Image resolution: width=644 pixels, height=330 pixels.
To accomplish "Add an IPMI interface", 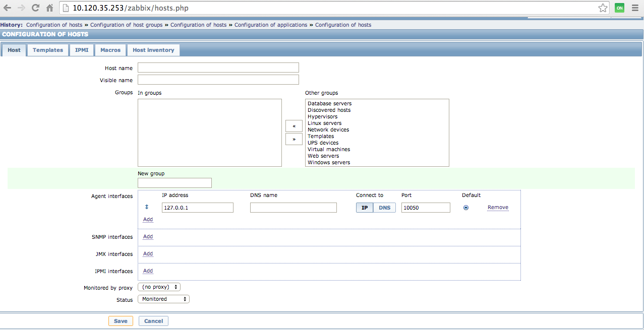I will tap(148, 271).
